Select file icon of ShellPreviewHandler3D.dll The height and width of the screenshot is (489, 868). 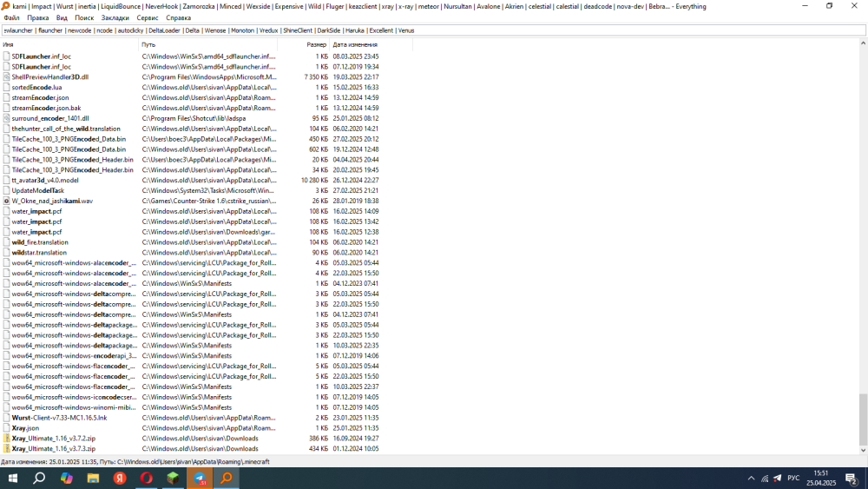coord(7,77)
